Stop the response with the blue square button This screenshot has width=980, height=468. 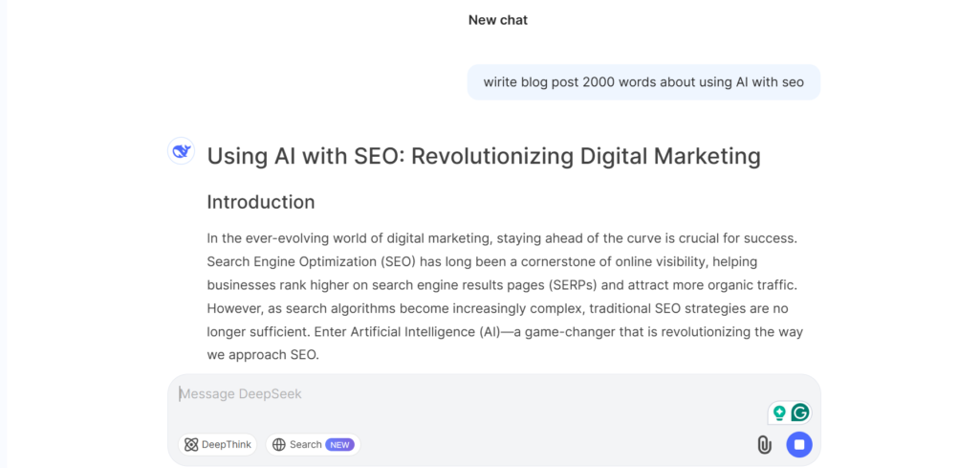pyautogui.click(x=799, y=445)
